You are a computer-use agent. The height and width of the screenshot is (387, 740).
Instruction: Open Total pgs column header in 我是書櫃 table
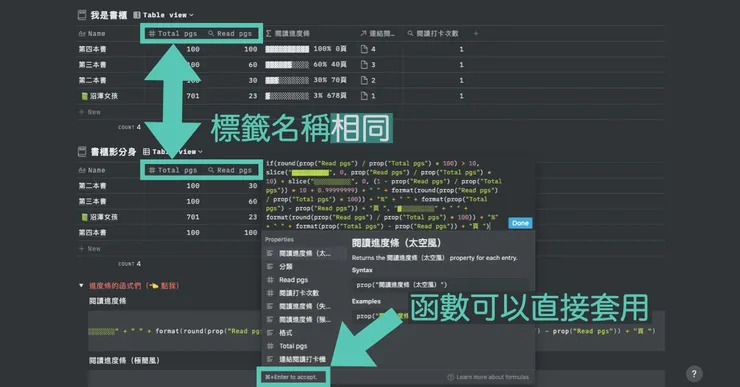click(x=173, y=34)
